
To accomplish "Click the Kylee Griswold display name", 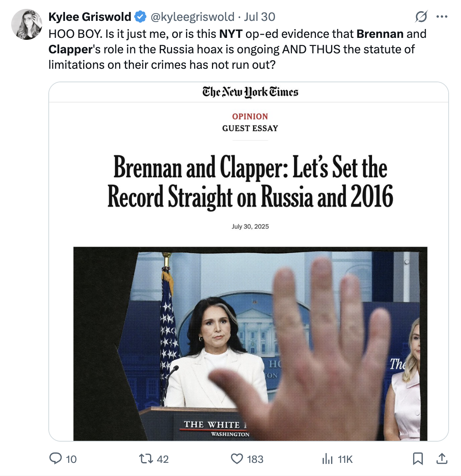I will pos(90,17).
